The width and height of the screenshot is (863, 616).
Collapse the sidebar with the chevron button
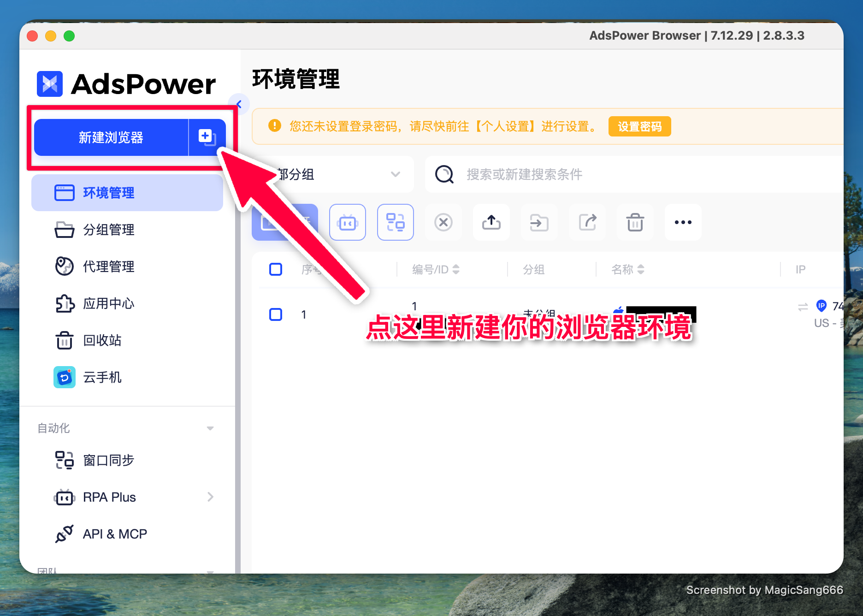pyautogui.click(x=239, y=105)
